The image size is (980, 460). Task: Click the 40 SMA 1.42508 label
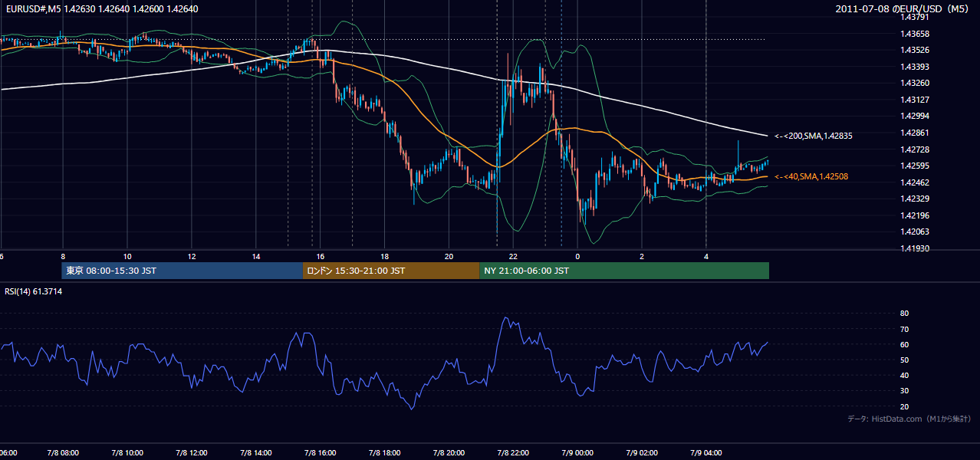811,176
